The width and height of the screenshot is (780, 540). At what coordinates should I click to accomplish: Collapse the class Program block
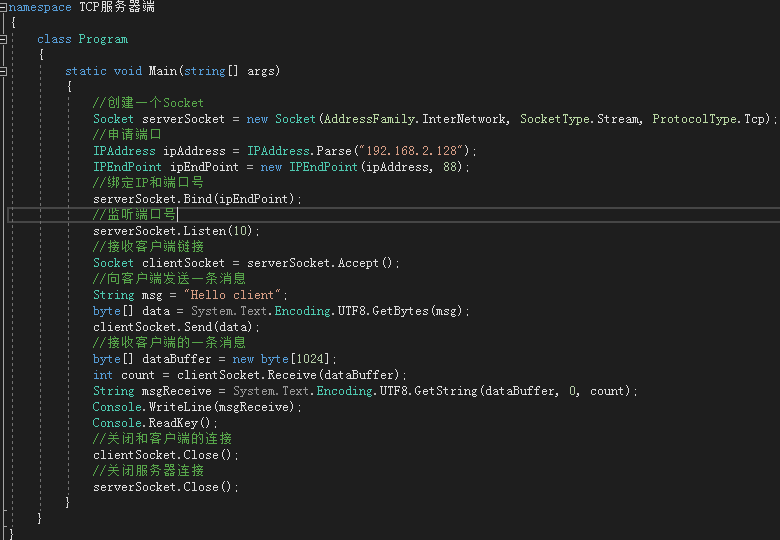click(3, 39)
